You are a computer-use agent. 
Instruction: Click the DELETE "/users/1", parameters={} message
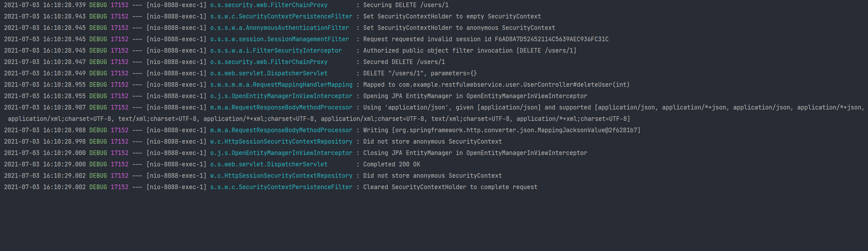coord(420,73)
